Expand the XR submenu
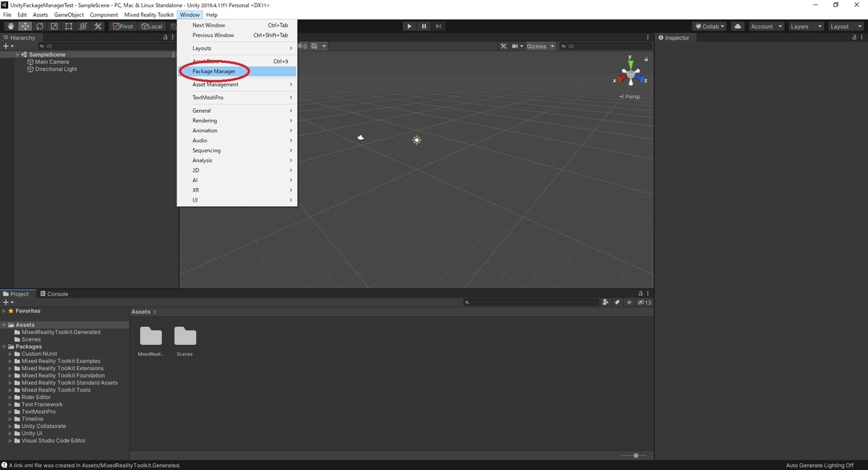This screenshot has width=868, height=470. (237, 190)
